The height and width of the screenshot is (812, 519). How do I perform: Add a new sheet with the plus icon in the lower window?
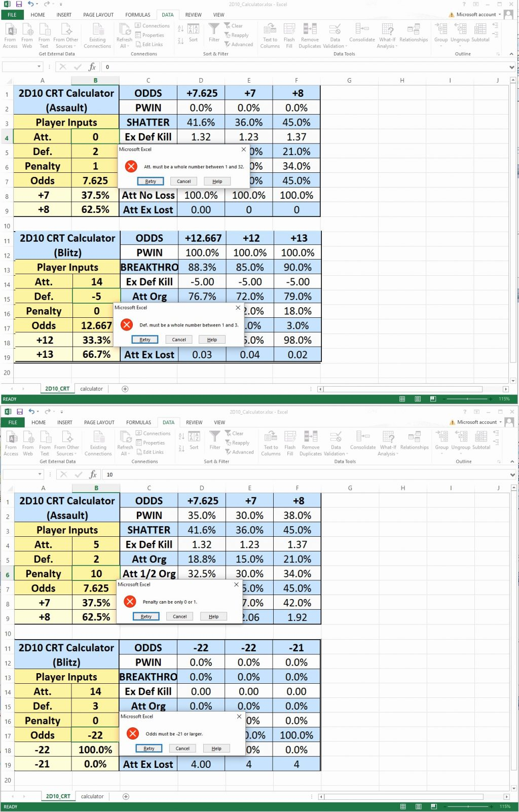(x=126, y=796)
